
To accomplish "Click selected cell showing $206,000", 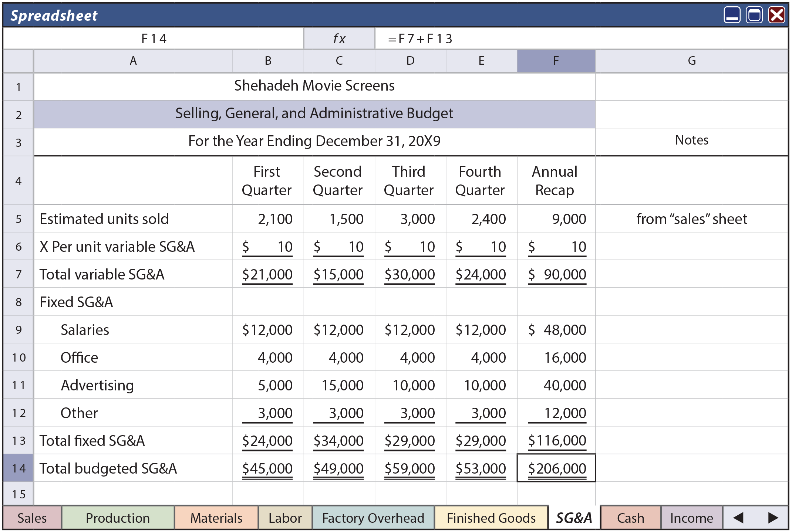I will 556,468.
